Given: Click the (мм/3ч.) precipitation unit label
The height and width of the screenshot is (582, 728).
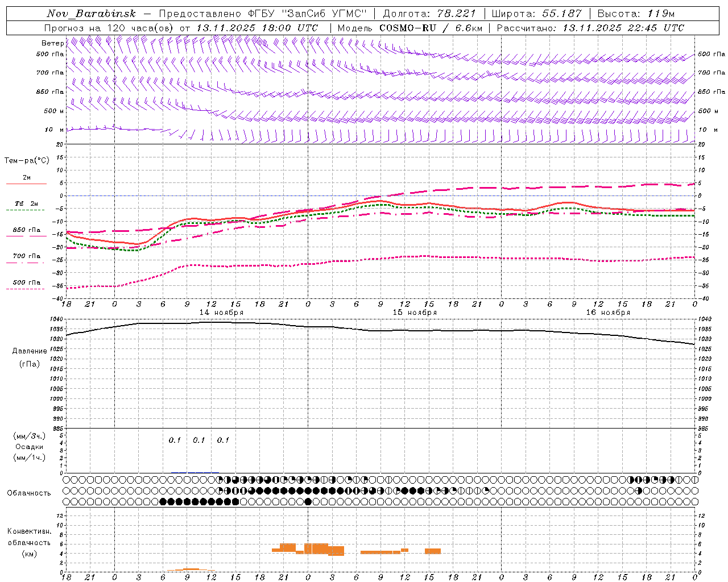Looking at the screenshot, I should point(30,436).
